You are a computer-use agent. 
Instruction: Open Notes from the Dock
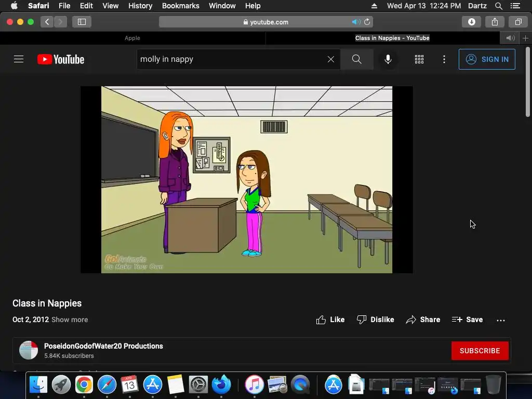point(176,385)
